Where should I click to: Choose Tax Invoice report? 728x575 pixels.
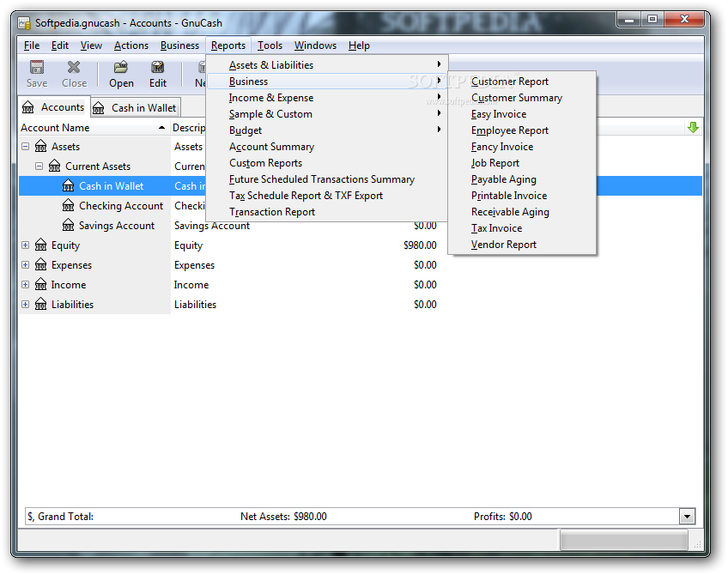(x=522, y=228)
